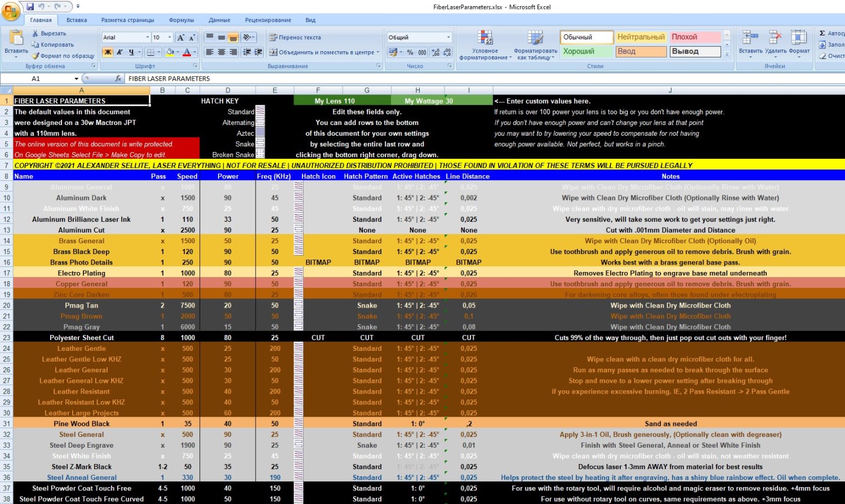Click the Cut (Вырезать) scissors icon

click(x=35, y=34)
